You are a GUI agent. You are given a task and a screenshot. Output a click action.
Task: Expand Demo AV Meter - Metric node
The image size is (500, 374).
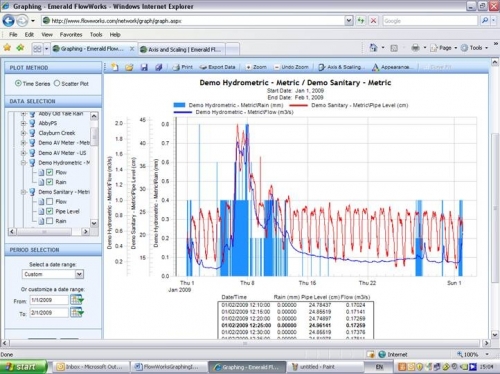point(23,143)
